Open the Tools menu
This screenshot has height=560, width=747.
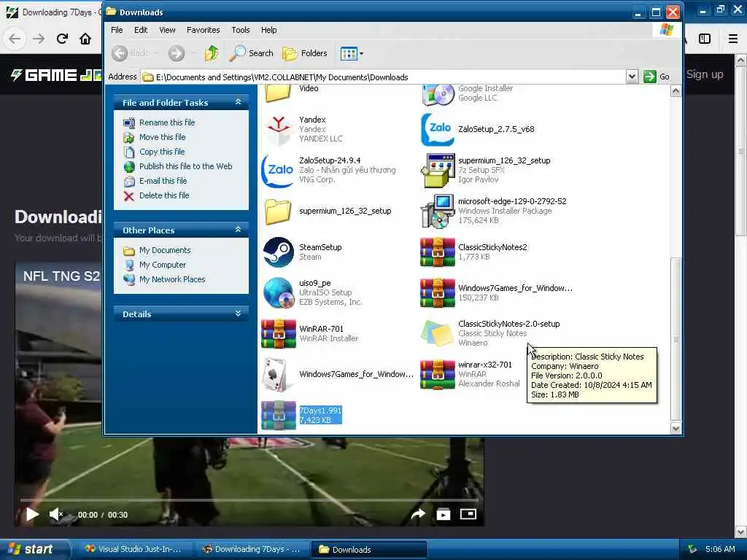(x=241, y=30)
